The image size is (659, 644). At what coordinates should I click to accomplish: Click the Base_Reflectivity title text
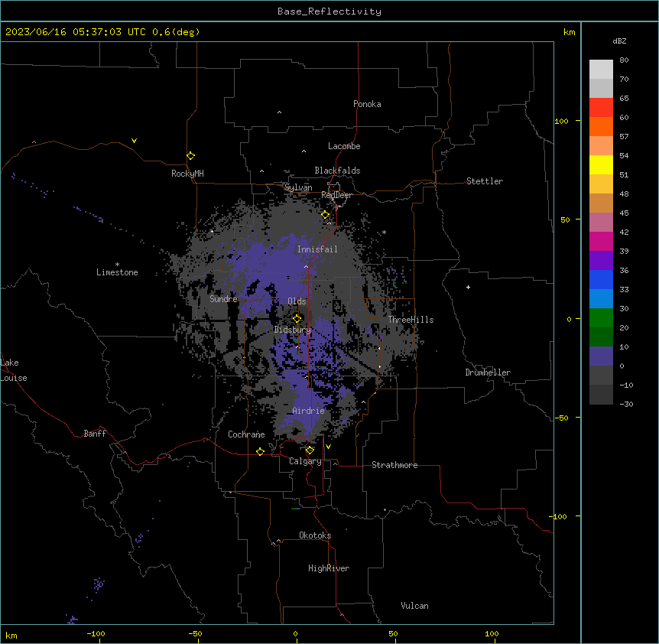[x=329, y=11]
